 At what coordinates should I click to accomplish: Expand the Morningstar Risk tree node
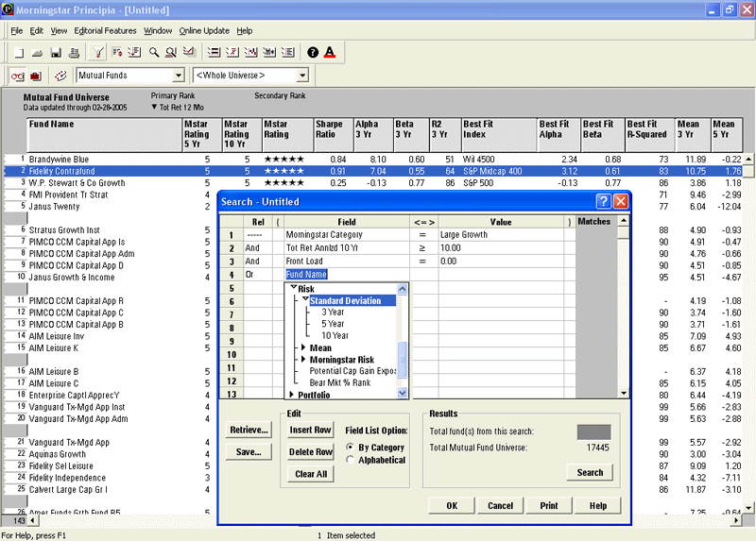302,360
